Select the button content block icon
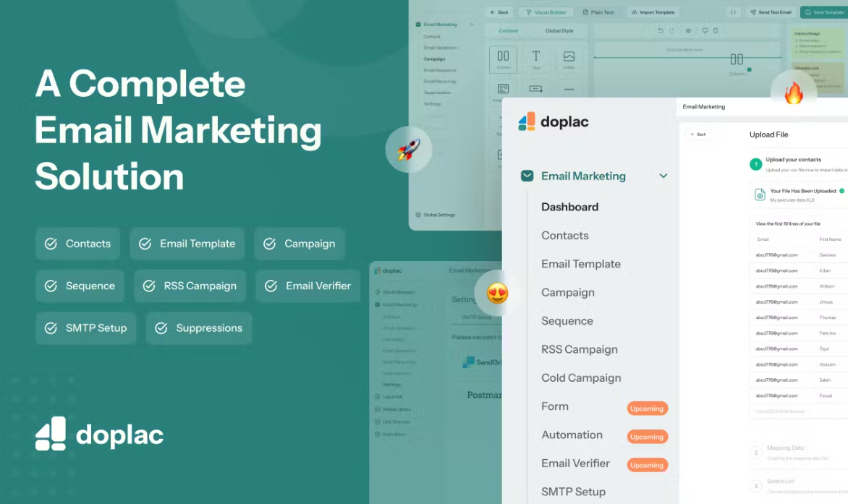Viewport: 848px width, 504px height. 536,89
